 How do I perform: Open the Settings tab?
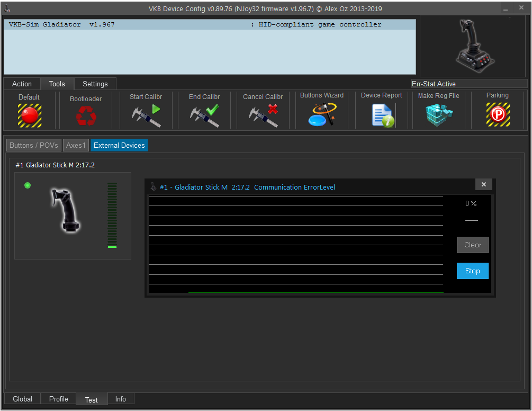pyautogui.click(x=95, y=84)
